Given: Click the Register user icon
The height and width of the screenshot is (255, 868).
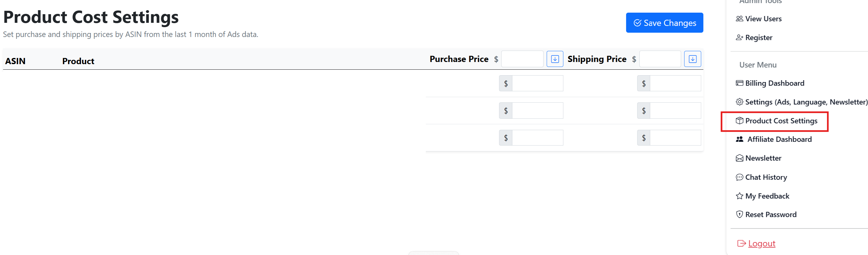Looking at the screenshot, I should [x=739, y=38].
